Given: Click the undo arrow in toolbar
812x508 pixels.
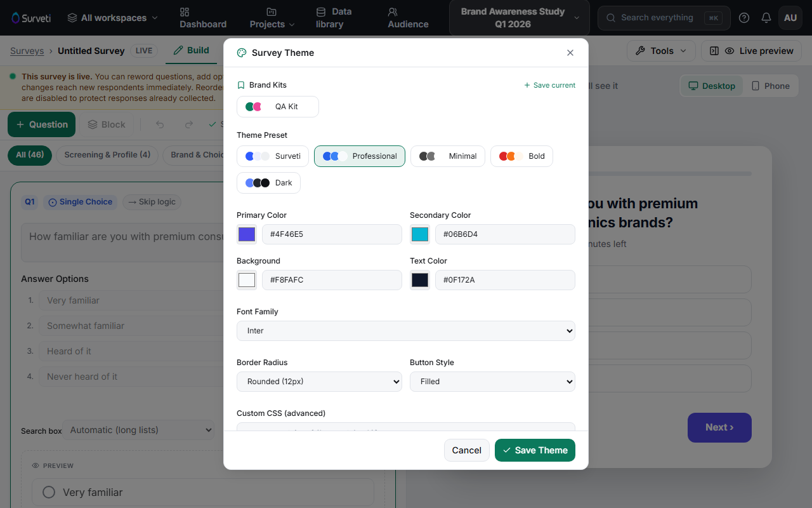Looking at the screenshot, I should 160,124.
